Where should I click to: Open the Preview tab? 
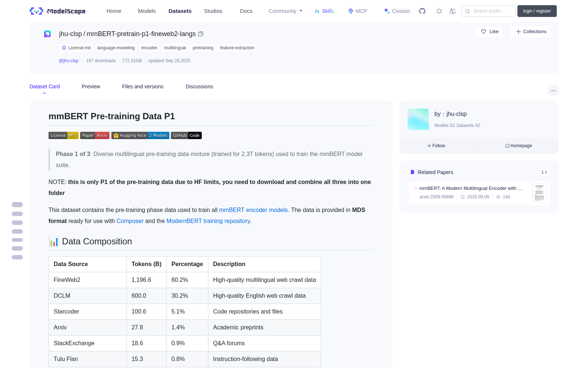click(91, 86)
